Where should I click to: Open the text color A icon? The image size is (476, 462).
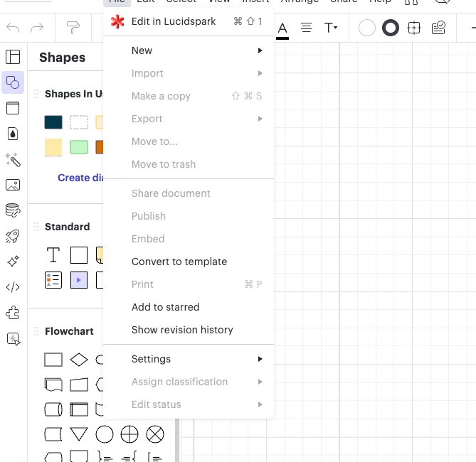pyautogui.click(x=282, y=30)
